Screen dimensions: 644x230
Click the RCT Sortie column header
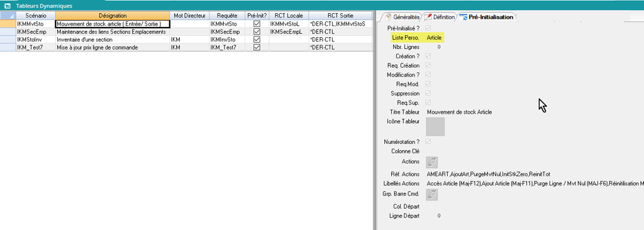point(340,16)
